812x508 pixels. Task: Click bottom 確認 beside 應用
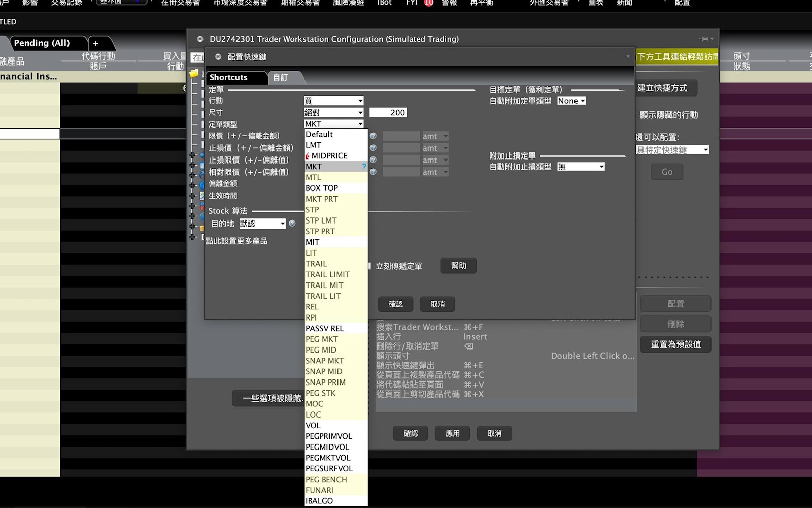411,434
